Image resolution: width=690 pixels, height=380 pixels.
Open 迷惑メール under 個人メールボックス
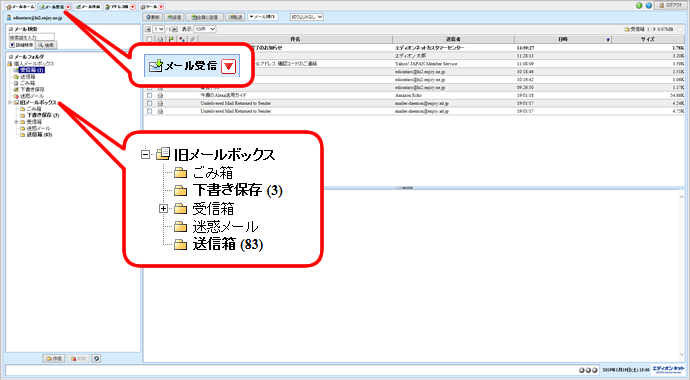[32, 95]
